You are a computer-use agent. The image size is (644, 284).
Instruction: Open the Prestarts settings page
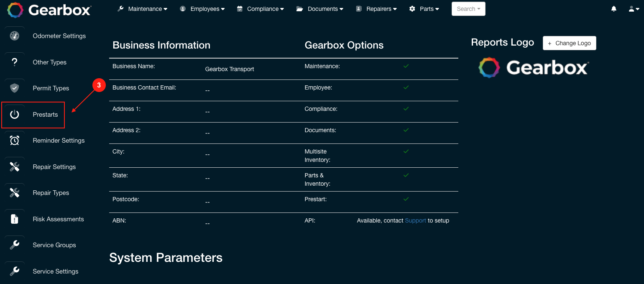point(46,115)
